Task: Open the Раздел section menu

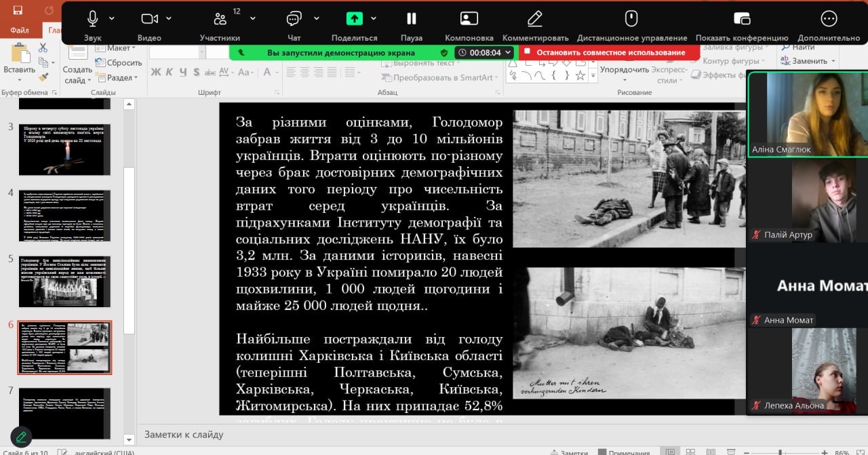Action: point(119,77)
